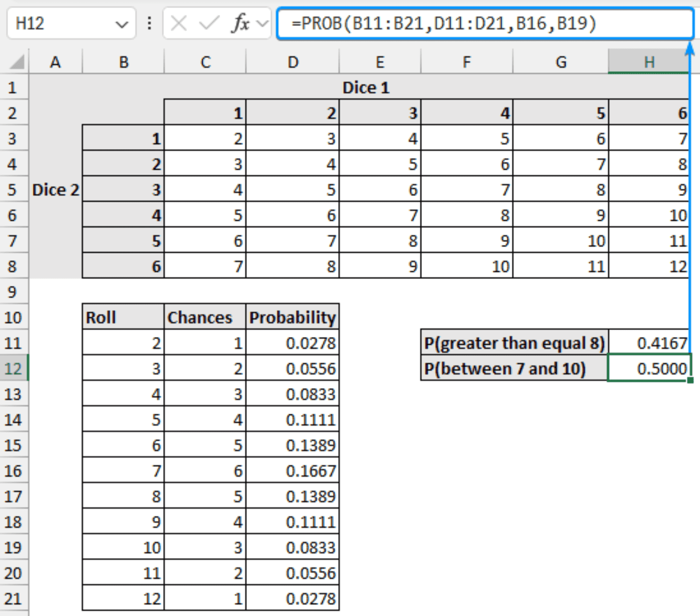This screenshot has width=700, height=616.
Task: Select the Chances header cell
Action: point(205,317)
